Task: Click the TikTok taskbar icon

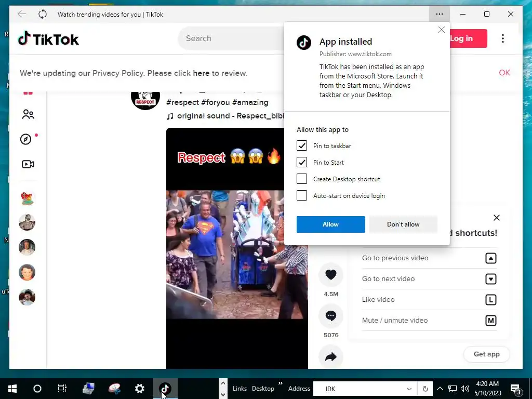Action: pos(165,389)
